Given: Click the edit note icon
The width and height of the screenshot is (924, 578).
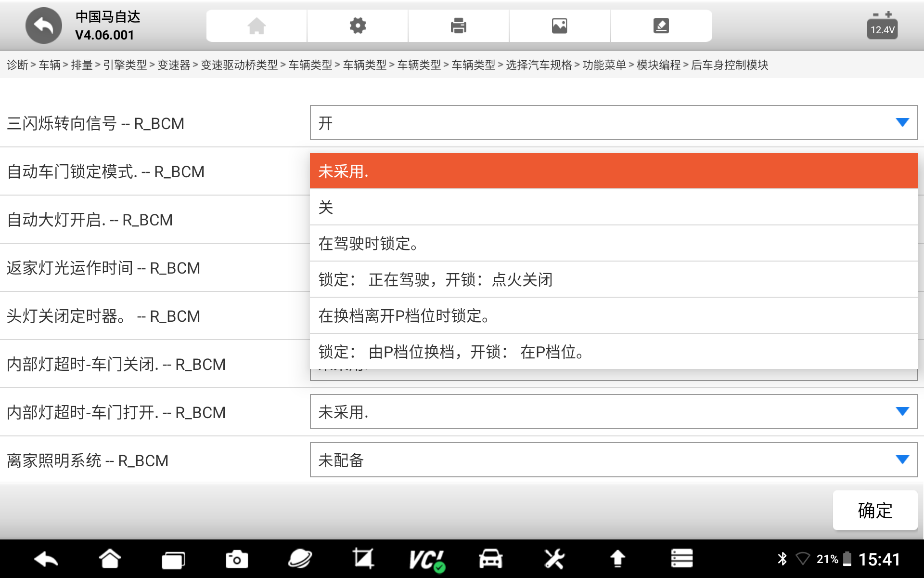Looking at the screenshot, I should coord(661,26).
